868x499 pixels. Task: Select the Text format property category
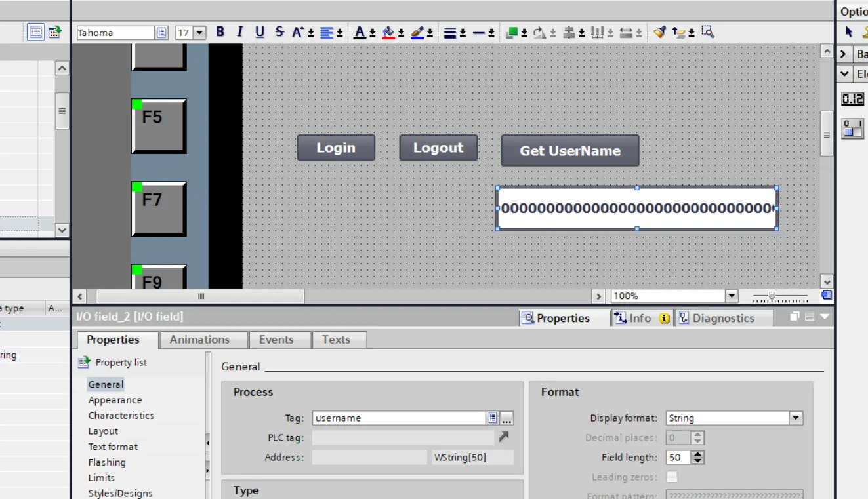[113, 447]
